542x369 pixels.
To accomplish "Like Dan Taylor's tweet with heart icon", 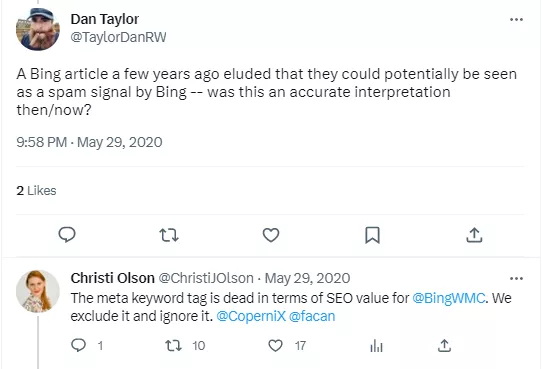I will point(271,235).
